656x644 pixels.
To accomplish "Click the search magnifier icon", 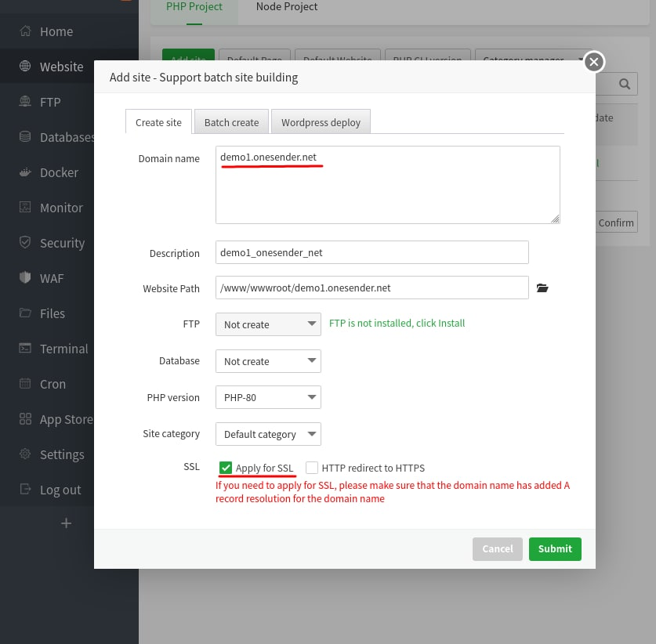I will click(624, 84).
